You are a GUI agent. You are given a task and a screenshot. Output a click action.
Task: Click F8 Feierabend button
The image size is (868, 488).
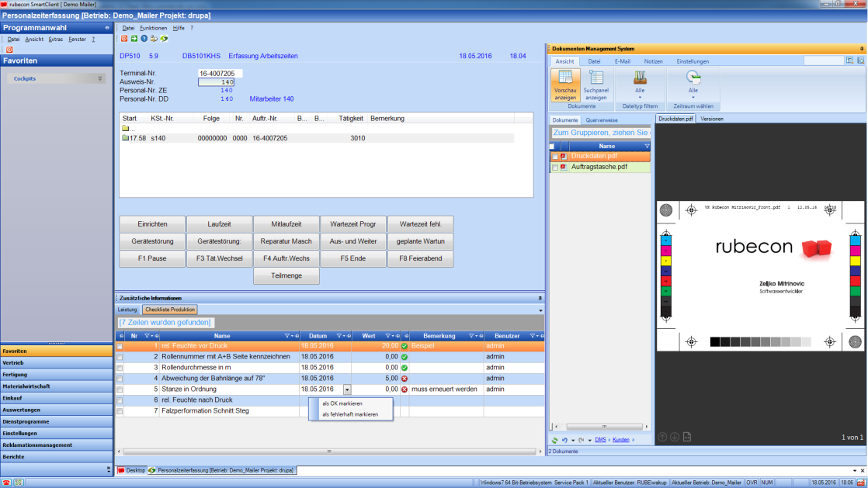point(421,258)
